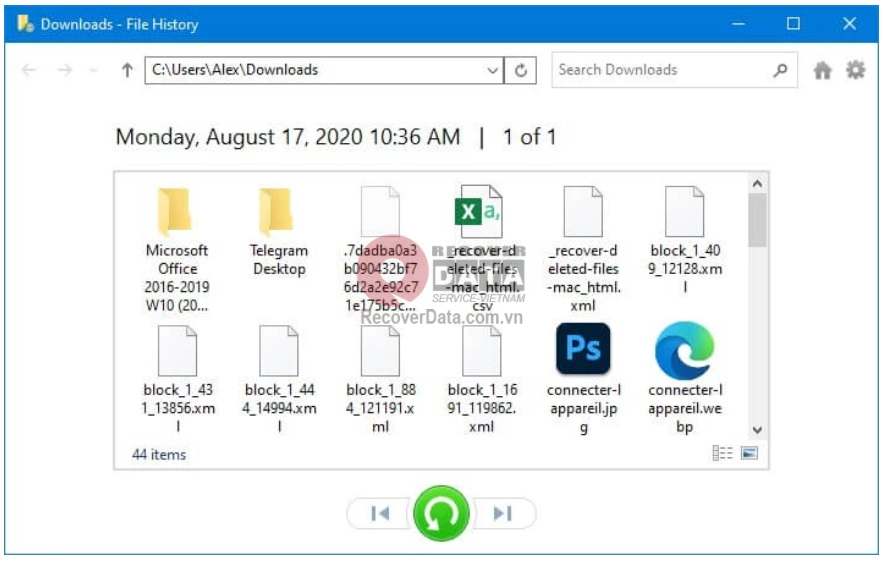Click the Home icon
Viewport: 884px width, 561px height.
[x=823, y=70]
